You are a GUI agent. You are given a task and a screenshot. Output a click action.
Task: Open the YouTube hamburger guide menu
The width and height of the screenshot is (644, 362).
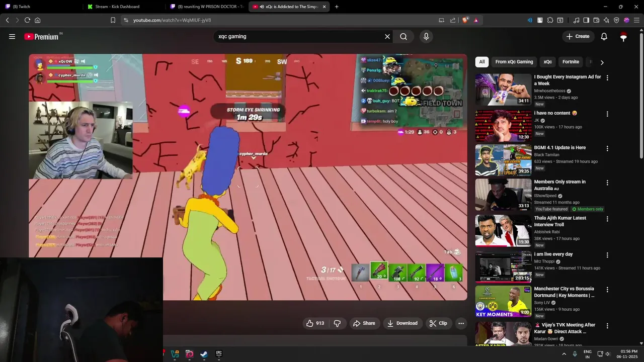(12, 37)
